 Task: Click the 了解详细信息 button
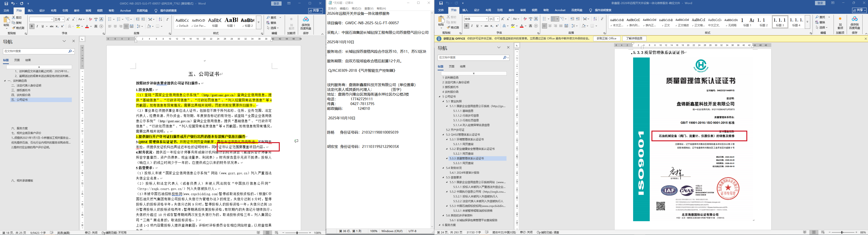click(634, 39)
